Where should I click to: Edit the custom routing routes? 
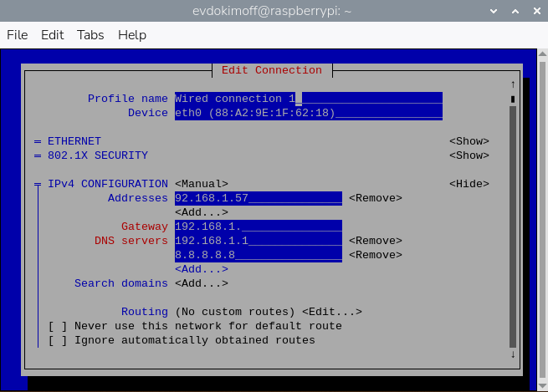(x=331, y=312)
